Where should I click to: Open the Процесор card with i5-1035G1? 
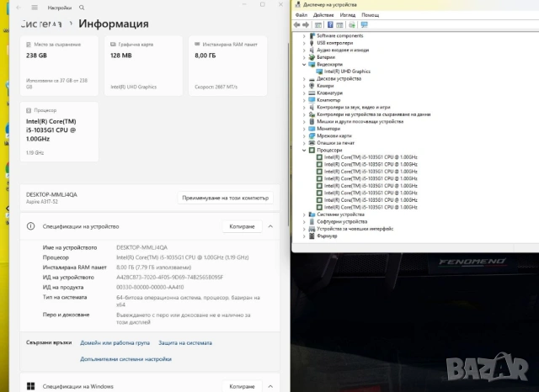[x=59, y=132]
